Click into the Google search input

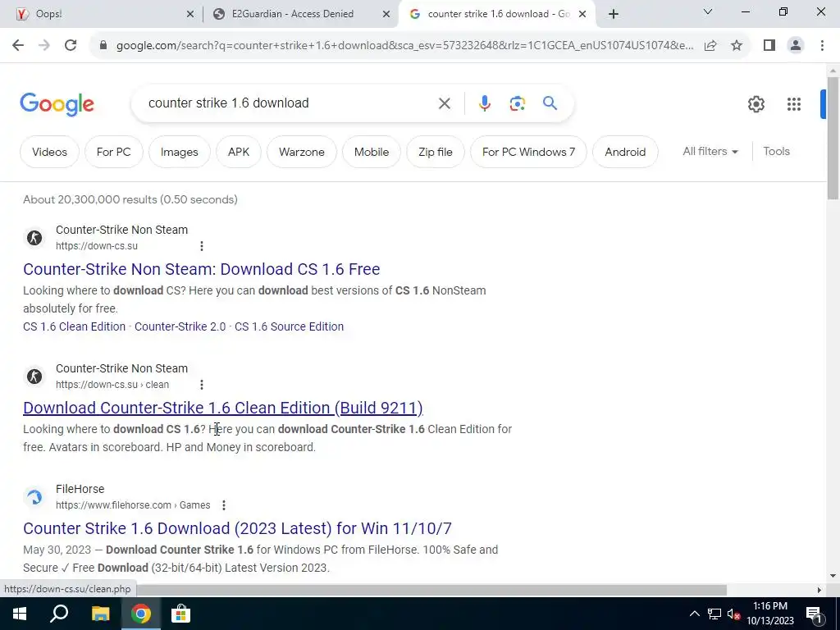290,103
